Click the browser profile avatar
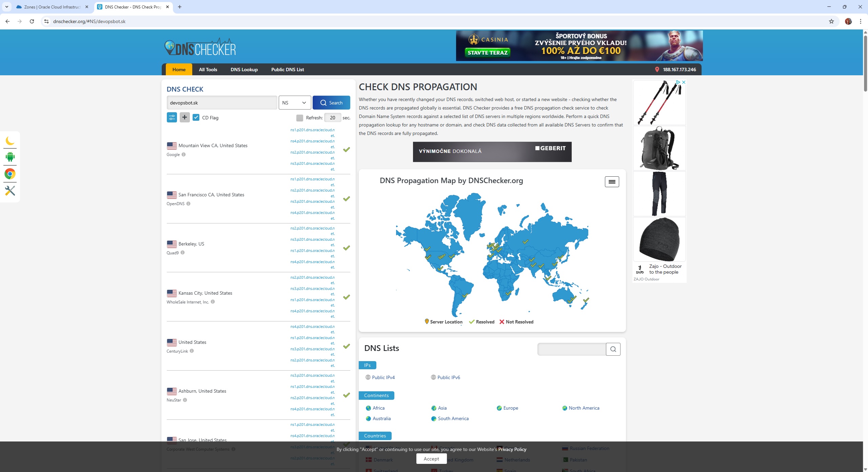868x472 pixels. pyautogui.click(x=848, y=21)
